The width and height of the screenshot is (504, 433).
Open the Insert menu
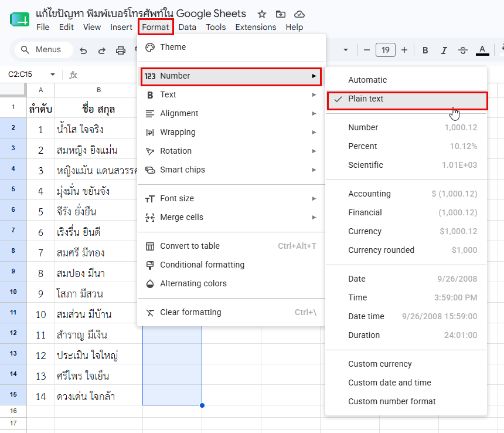(x=121, y=27)
